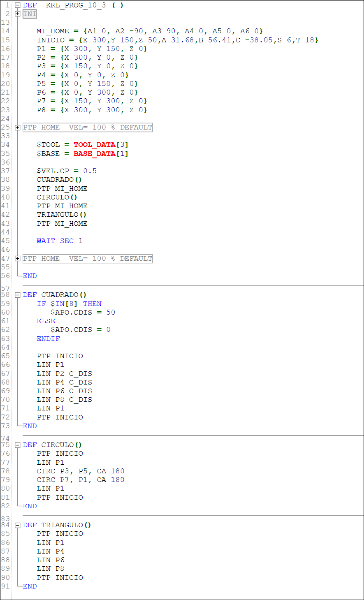Click the WAIT SEC 1 line
The width and height of the screenshot is (364, 600).
(60, 241)
